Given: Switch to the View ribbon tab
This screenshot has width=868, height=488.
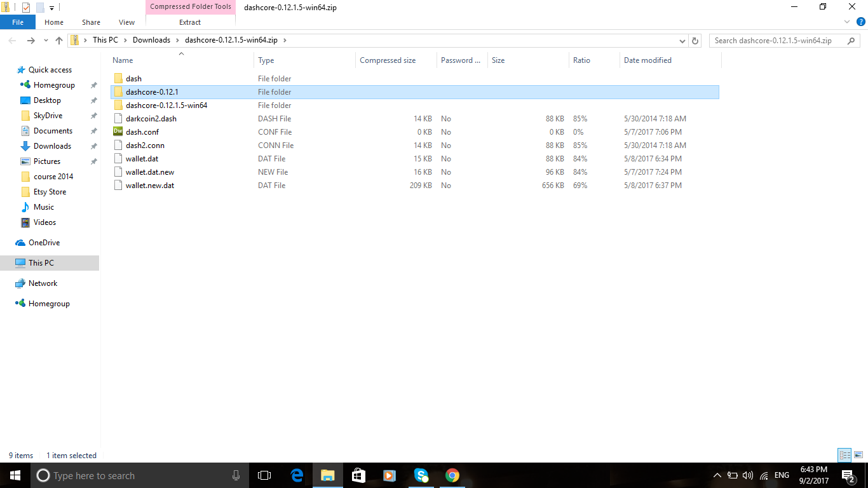Looking at the screenshot, I should tap(127, 22).
